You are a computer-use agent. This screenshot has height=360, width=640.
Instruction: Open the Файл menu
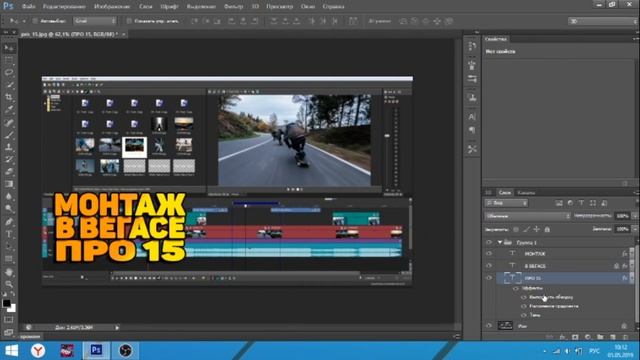click(x=28, y=7)
